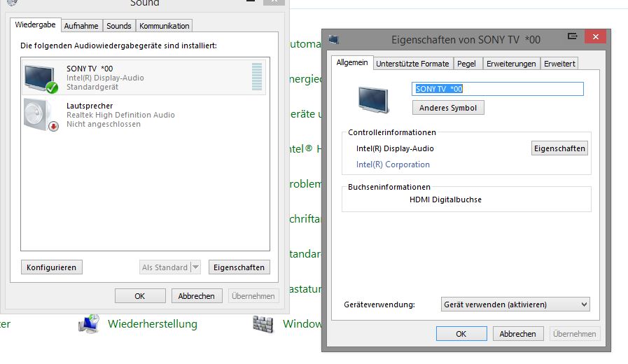Viewport: 628px width, 364px height.
Task: Open controller Eigenschaften in Controllerinformationen
Action: tap(559, 148)
